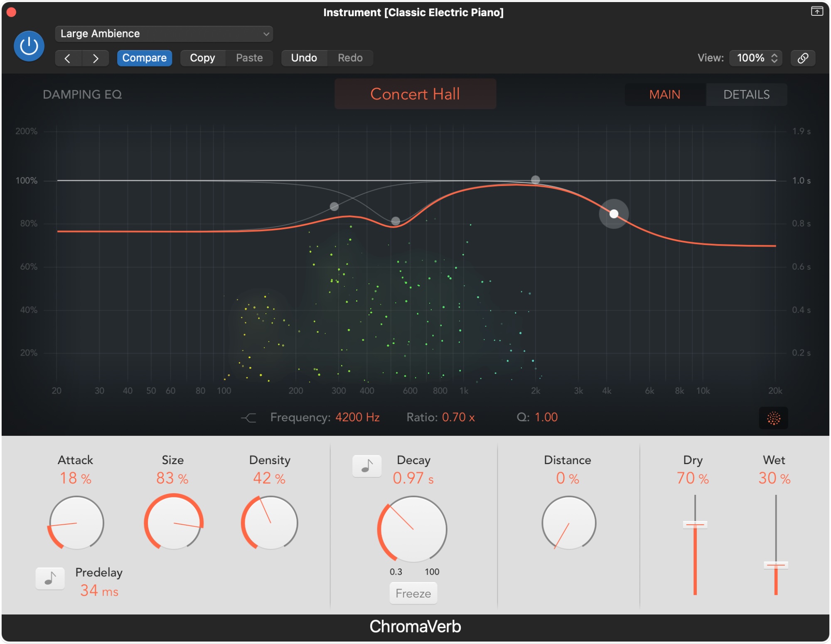The height and width of the screenshot is (644, 831).
Task: Click the Density knob
Action: click(x=270, y=523)
